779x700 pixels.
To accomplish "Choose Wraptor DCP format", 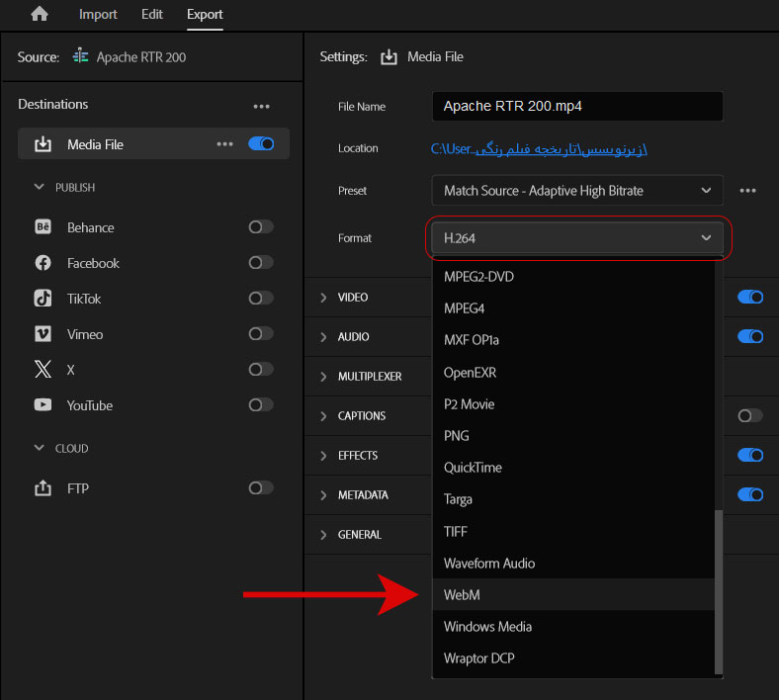I will [x=573, y=658].
